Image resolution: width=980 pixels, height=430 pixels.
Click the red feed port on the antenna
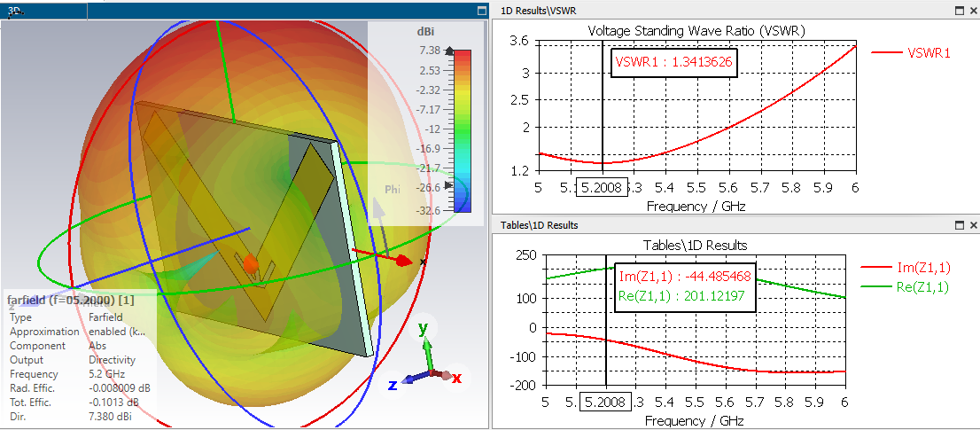[250, 263]
